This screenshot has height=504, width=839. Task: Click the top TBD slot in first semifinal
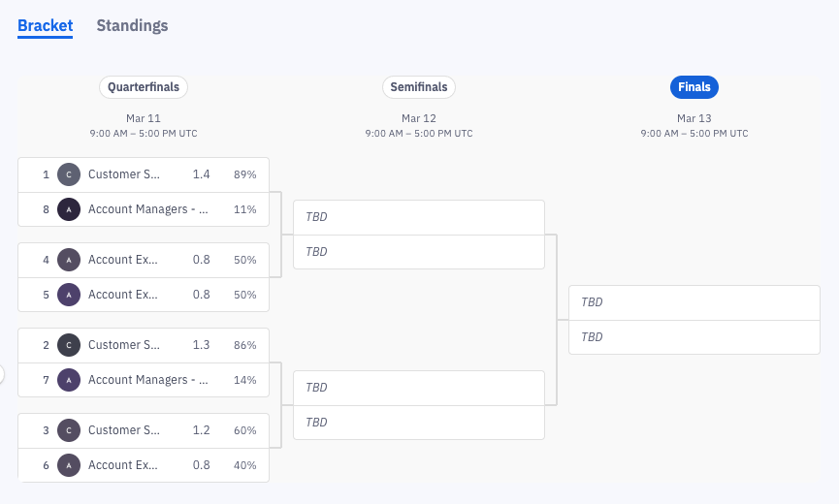click(419, 217)
